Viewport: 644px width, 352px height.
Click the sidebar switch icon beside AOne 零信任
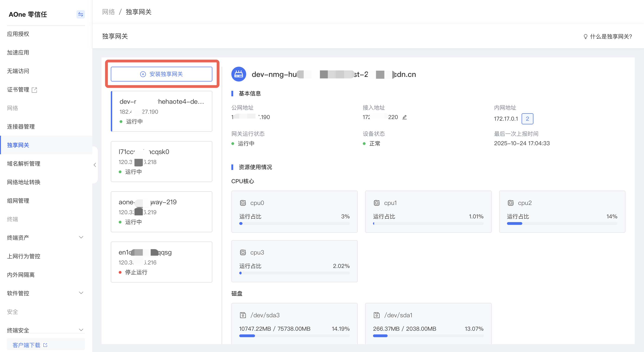pos(80,15)
